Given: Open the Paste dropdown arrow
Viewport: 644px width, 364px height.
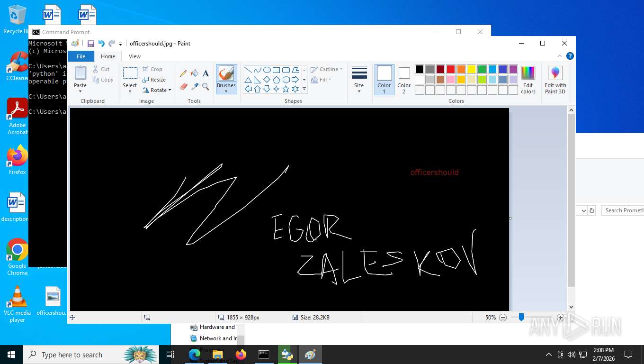Looking at the screenshot, I should coord(80,91).
